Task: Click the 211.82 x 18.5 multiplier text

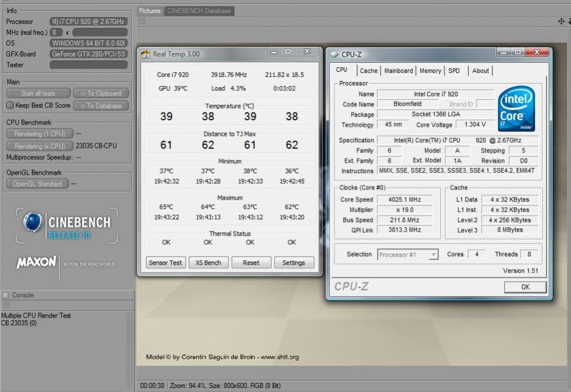Action: click(284, 75)
